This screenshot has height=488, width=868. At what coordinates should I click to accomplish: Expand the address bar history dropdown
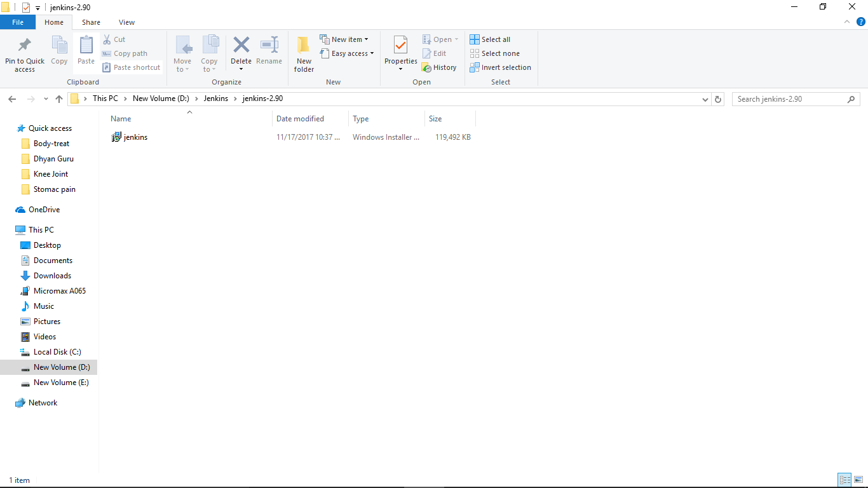point(705,99)
